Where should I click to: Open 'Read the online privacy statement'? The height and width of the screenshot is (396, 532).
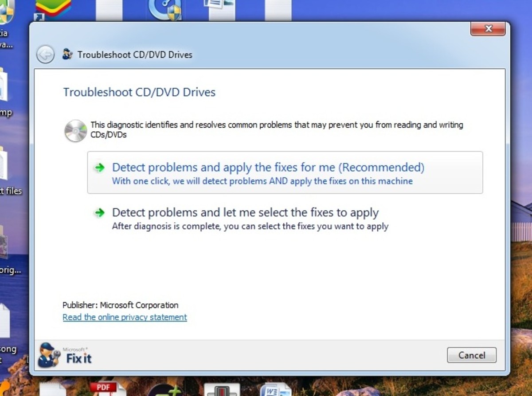click(x=124, y=317)
